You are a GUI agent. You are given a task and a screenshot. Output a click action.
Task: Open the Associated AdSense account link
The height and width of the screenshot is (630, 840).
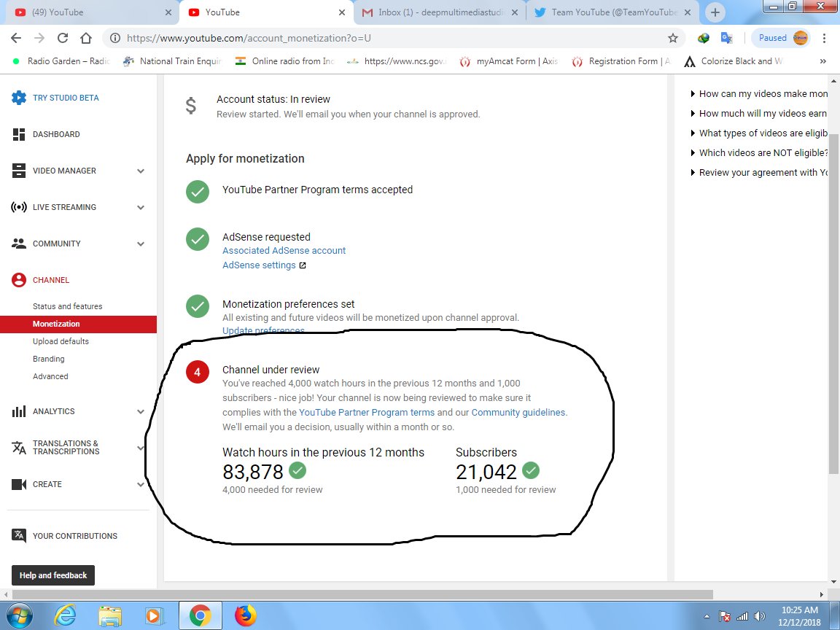click(x=284, y=251)
